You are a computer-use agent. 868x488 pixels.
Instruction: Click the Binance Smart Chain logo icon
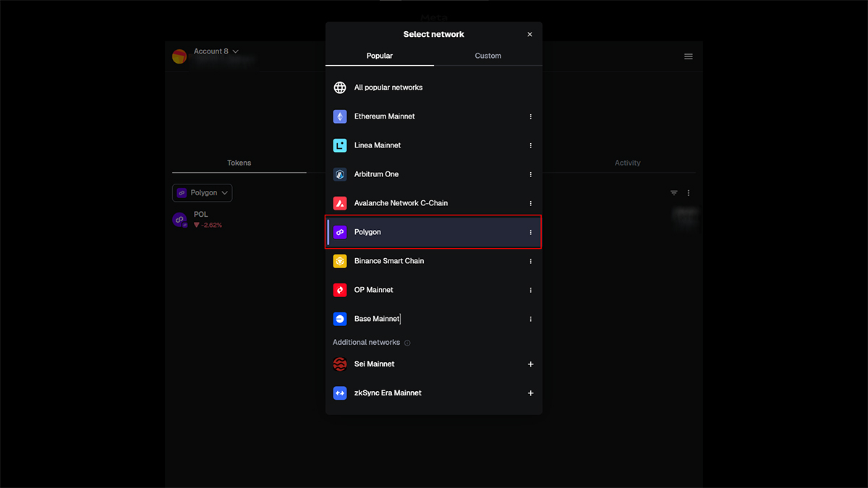(340, 261)
